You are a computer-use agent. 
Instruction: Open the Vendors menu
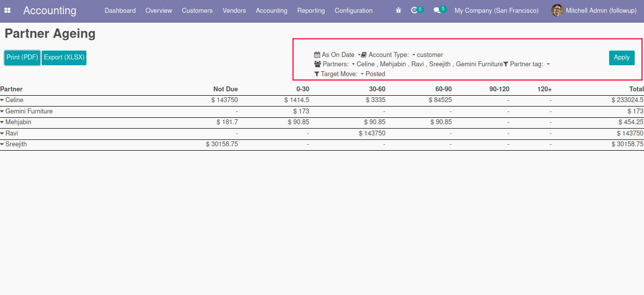point(234,10)
